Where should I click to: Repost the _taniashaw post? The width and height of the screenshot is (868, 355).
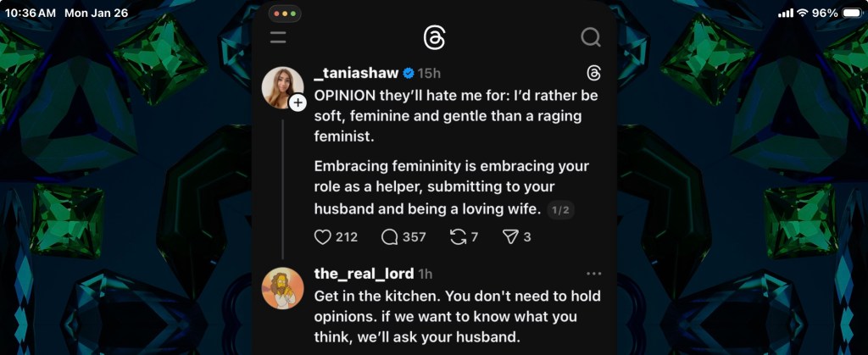459,237
